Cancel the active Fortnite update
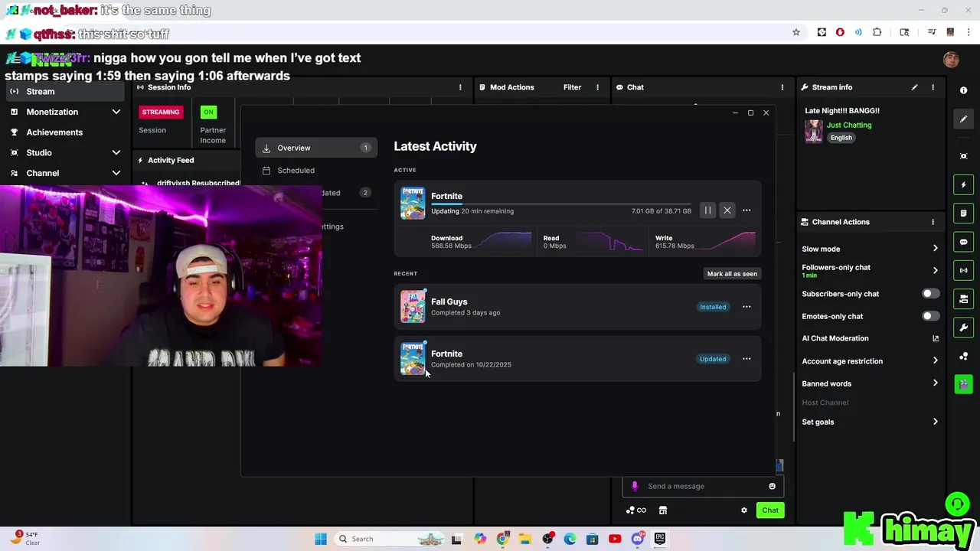Image resolution: width=980 pixels, height=551 pixels. (x=727, y=210)
